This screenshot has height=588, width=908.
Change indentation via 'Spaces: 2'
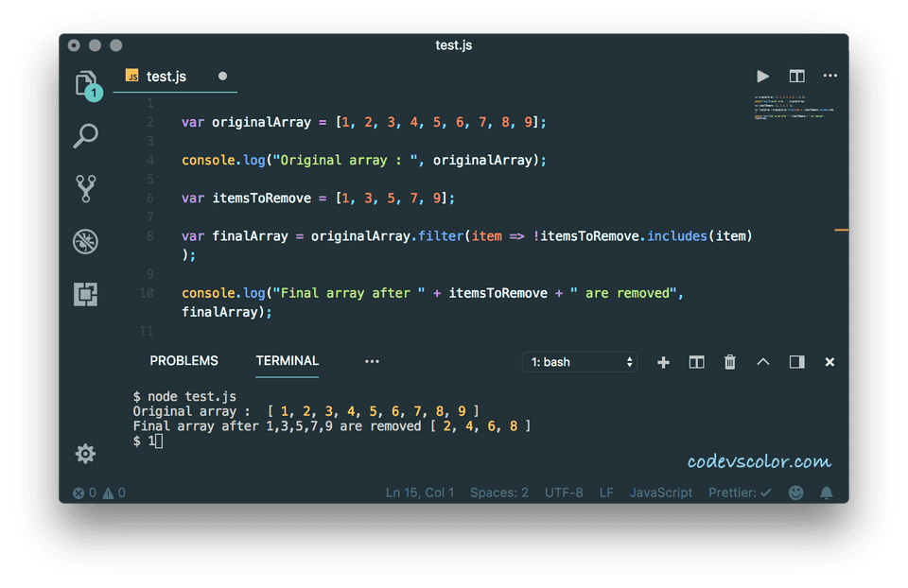coord(499,493)
